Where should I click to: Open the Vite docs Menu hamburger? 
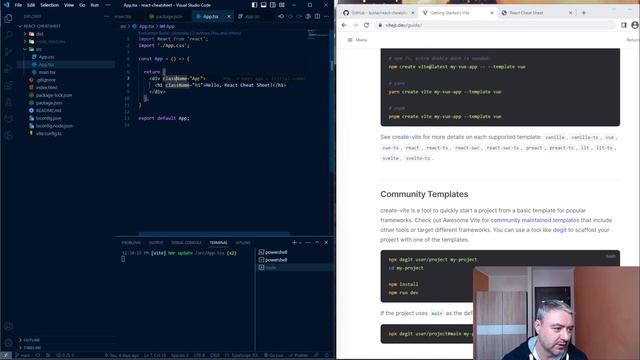357,40
